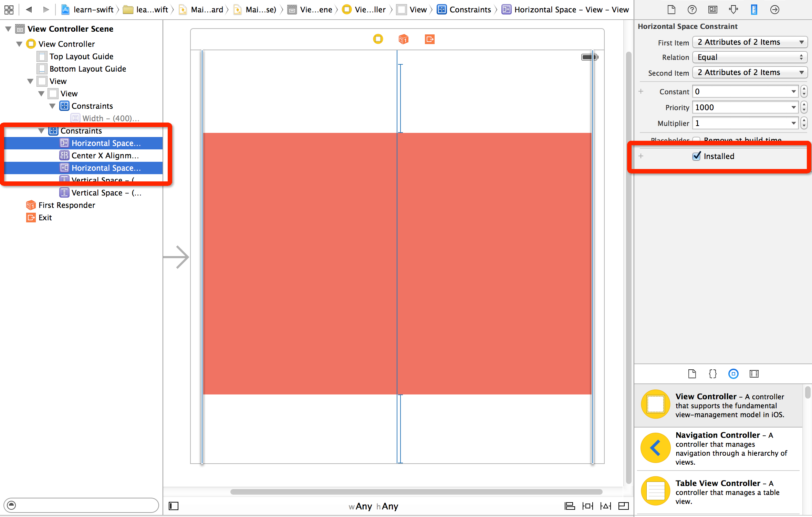Uncheck the Installed checkbox for the constraint

(697, 156)
